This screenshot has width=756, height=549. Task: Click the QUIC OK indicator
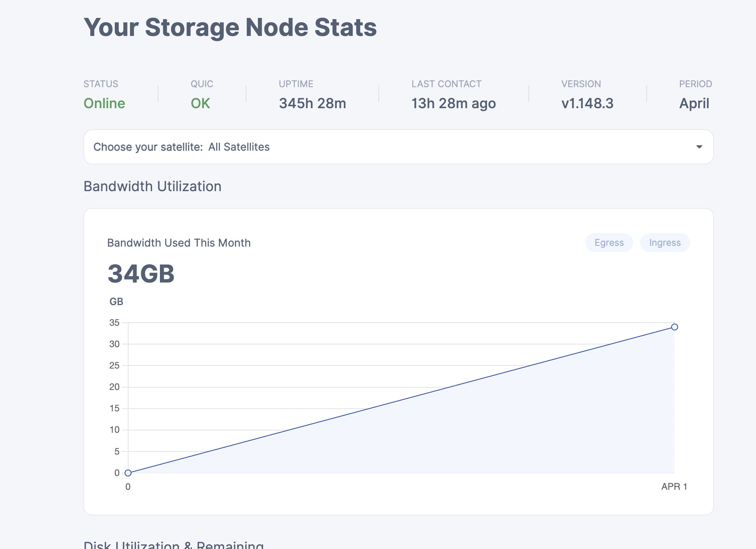(x=200, y=103)
